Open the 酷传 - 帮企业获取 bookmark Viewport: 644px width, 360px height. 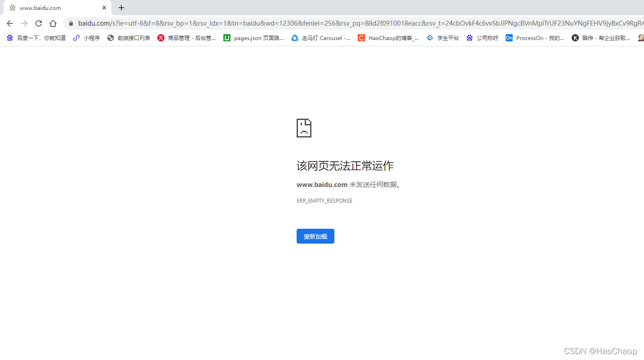click(601, 38)
